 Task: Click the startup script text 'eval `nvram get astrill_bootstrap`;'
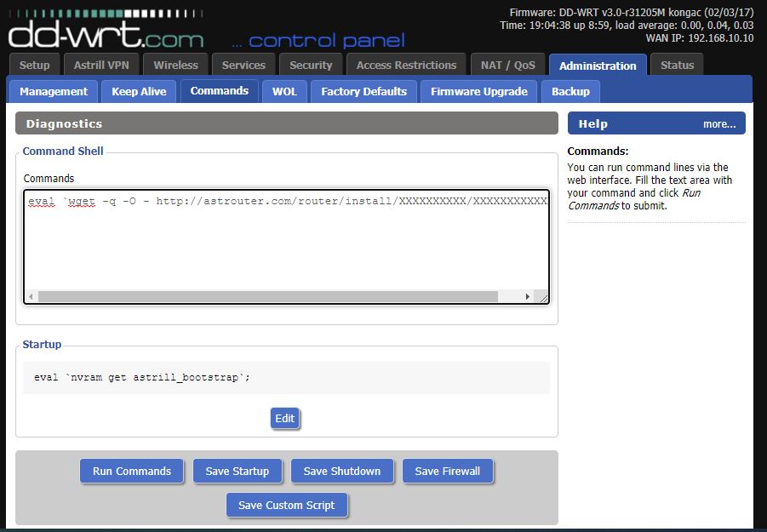142,377
